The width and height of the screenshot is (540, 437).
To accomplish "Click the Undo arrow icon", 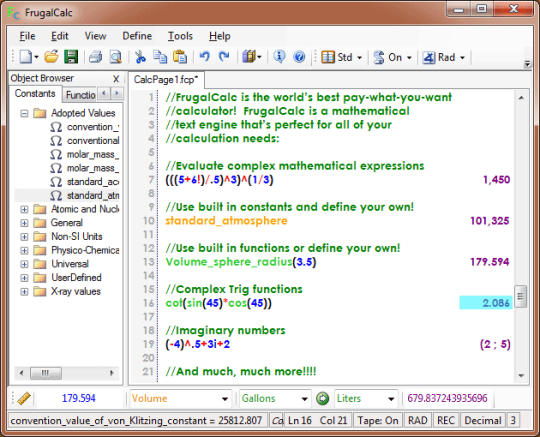I will click(x=205, y=57).
